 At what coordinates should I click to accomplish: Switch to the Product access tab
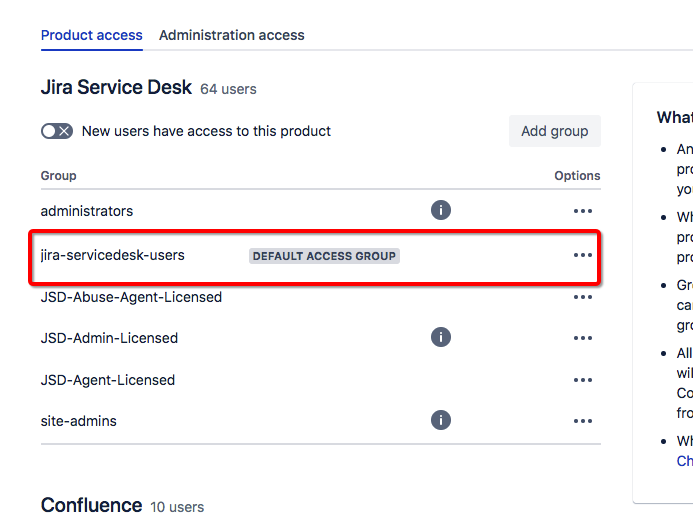[x=91, y=35]
